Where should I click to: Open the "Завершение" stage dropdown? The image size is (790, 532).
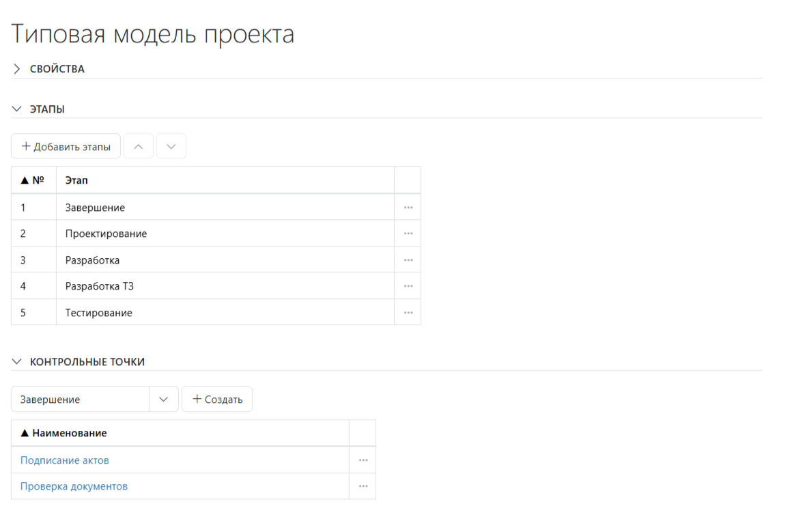coord(164,399)
